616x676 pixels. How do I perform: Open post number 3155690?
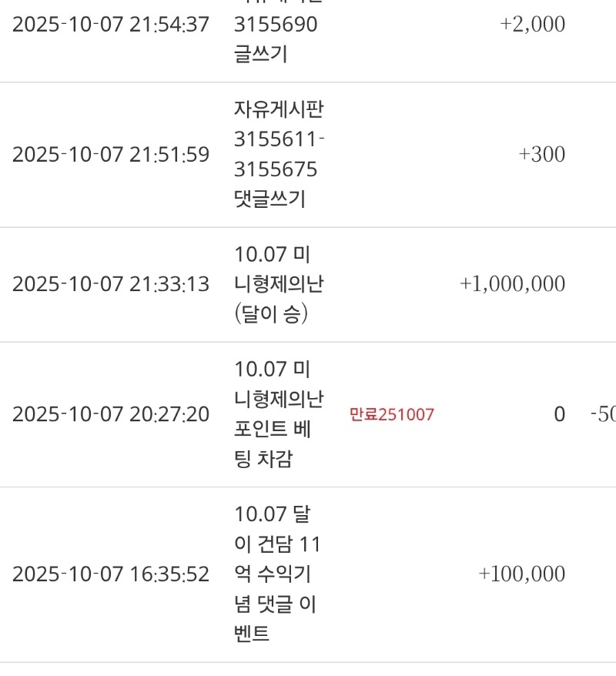(x=276, y=25)
